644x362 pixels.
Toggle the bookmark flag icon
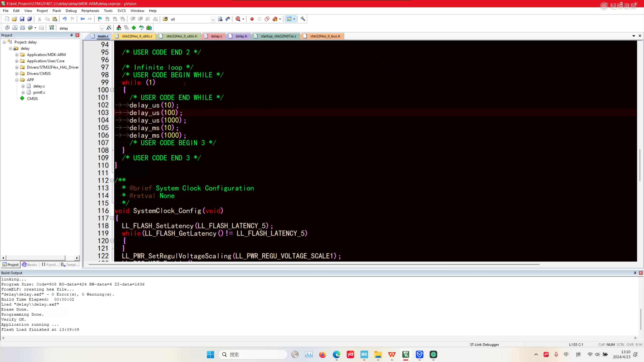pyautogui.click(x=100, y=19)
